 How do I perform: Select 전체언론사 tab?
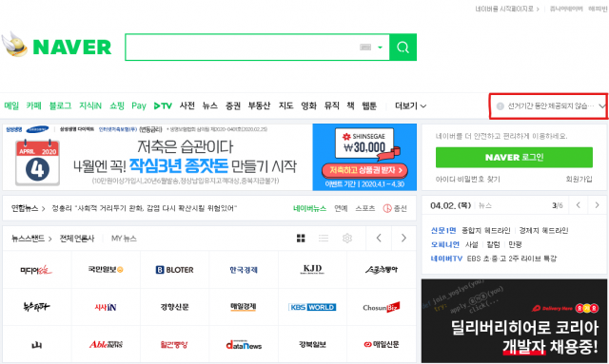point(77,239)
